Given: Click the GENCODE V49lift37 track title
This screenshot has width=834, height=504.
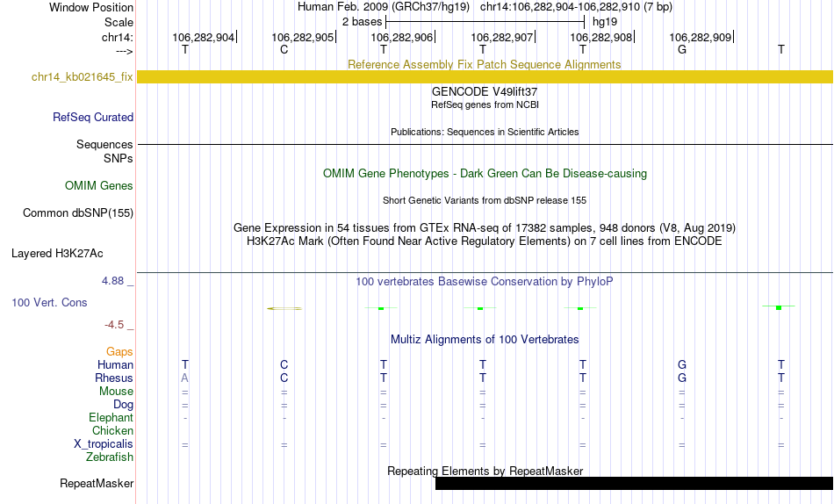Looking at the screenshot, I should pos(485,91).
